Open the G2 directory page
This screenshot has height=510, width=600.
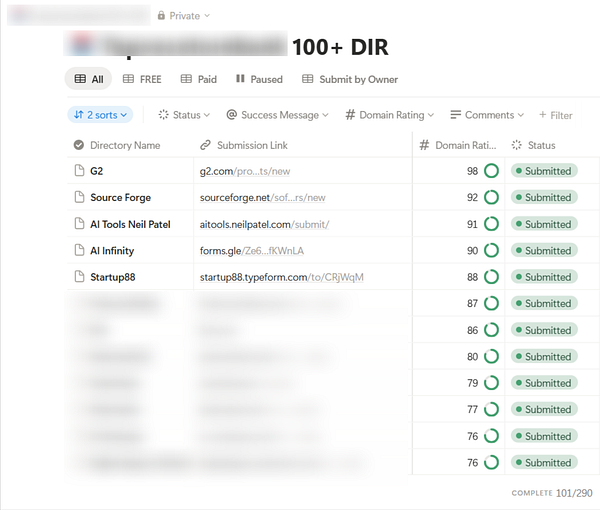point(96,171)
